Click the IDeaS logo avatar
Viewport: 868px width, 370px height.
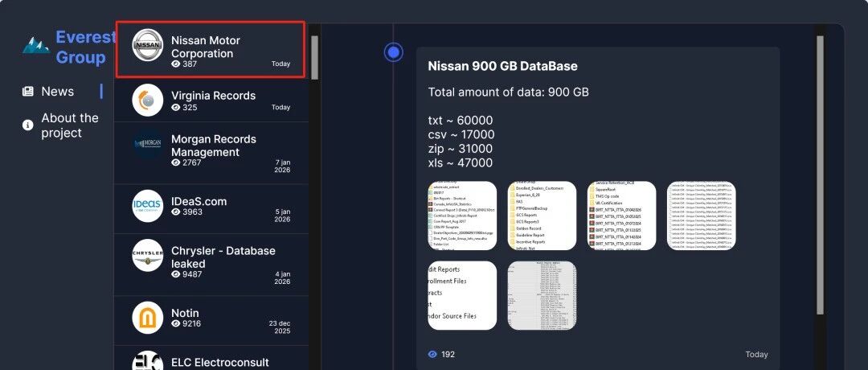pyautogui.click(x=148, y=206)
